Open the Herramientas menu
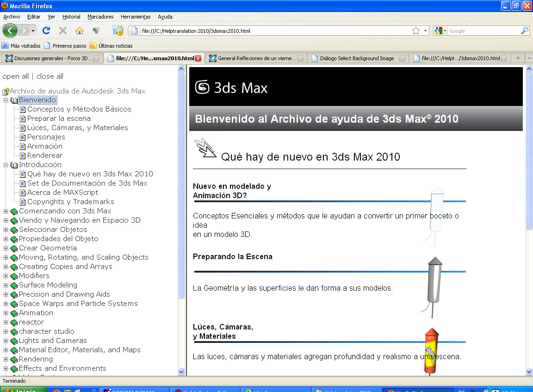Image resolution: width=533 pixels, height=392 pixels. (135, 17)
